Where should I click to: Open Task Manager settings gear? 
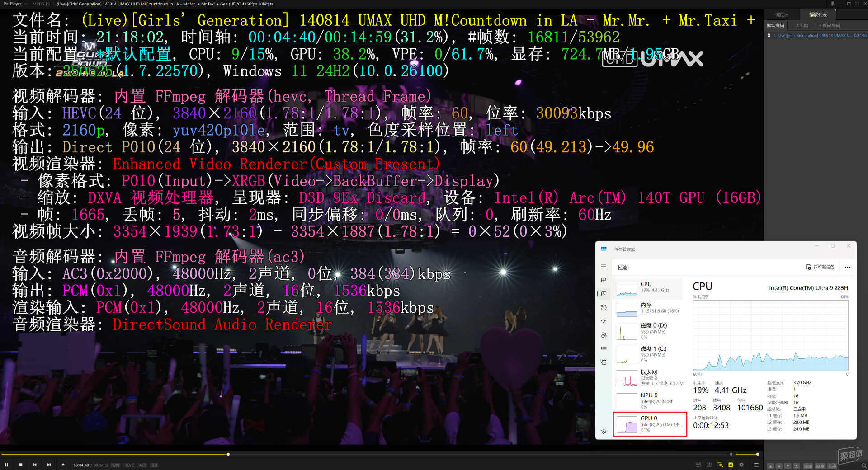pyautogui.click(x=604, y=431)
